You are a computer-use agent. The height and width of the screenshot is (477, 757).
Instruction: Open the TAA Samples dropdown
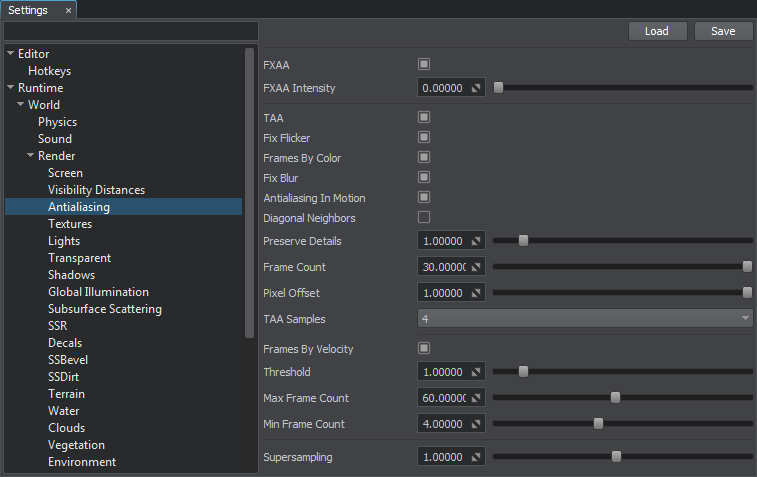tap(585, 319)
